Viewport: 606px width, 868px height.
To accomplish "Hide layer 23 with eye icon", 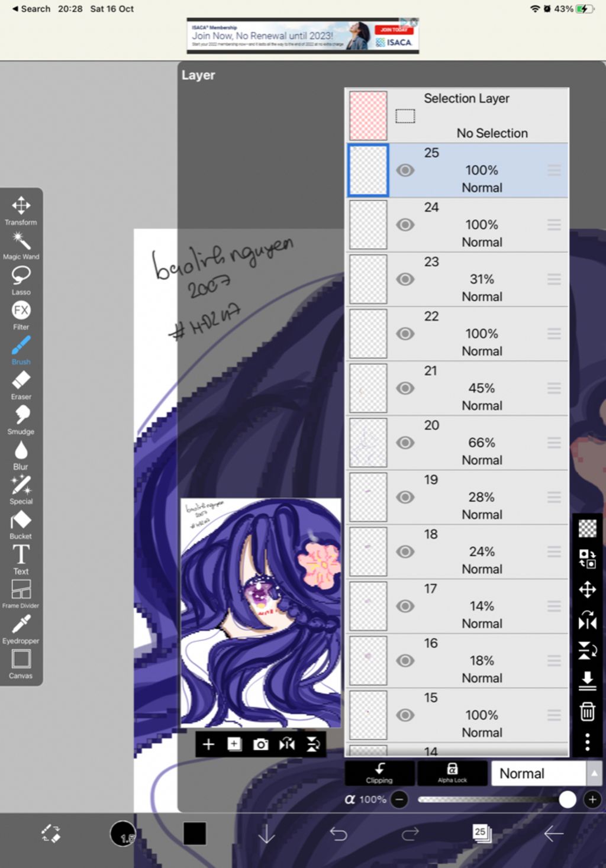I will click(405, 279).
